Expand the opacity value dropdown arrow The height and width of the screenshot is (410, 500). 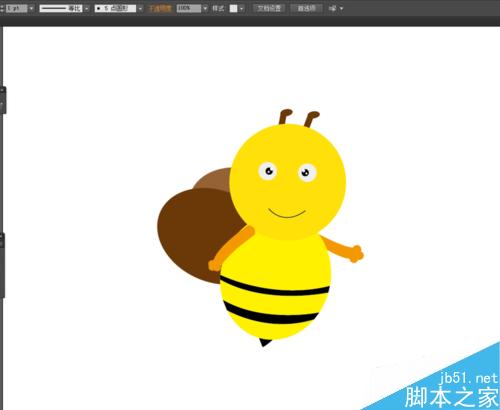205,8
